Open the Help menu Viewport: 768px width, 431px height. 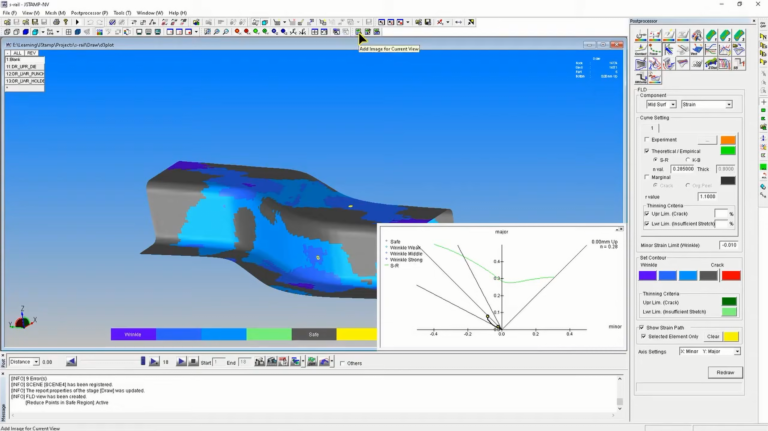point(177,13)
